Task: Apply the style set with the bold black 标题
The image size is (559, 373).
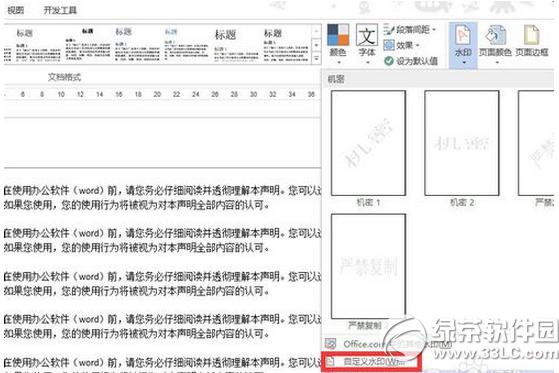Action: point(88,45)
